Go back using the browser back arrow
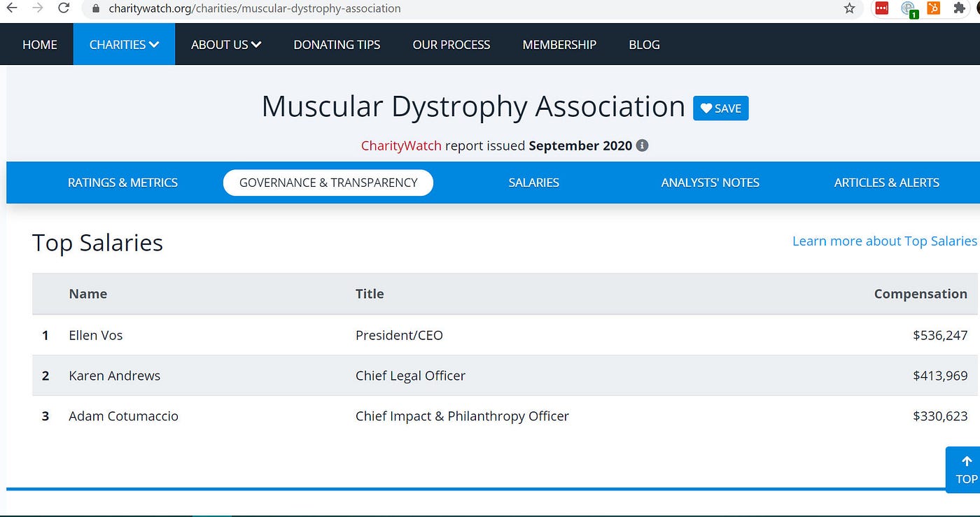The width and height of the screenshot is (980, 517). pos(11,8)
